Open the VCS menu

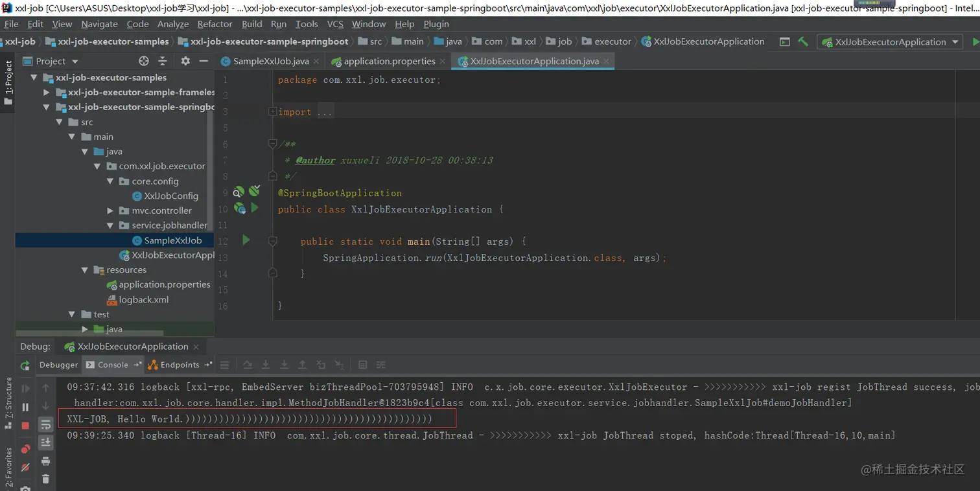335,24
